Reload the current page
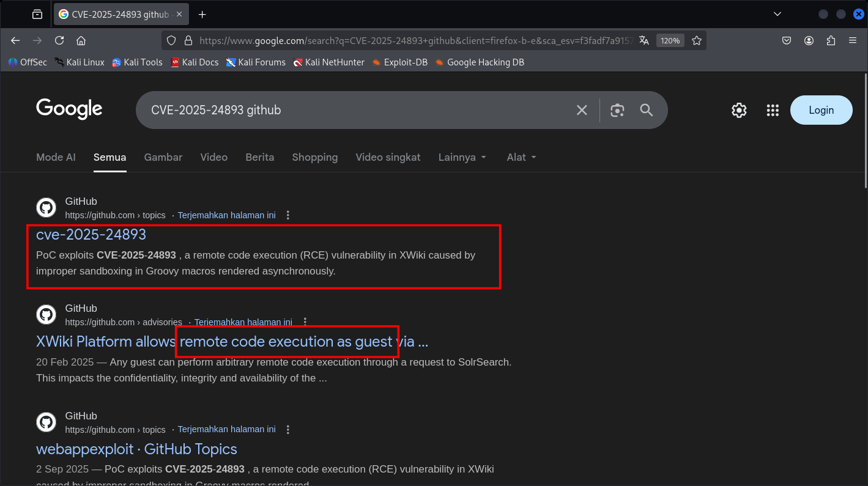Screen dimensions: 868x486 pos(59,40)
